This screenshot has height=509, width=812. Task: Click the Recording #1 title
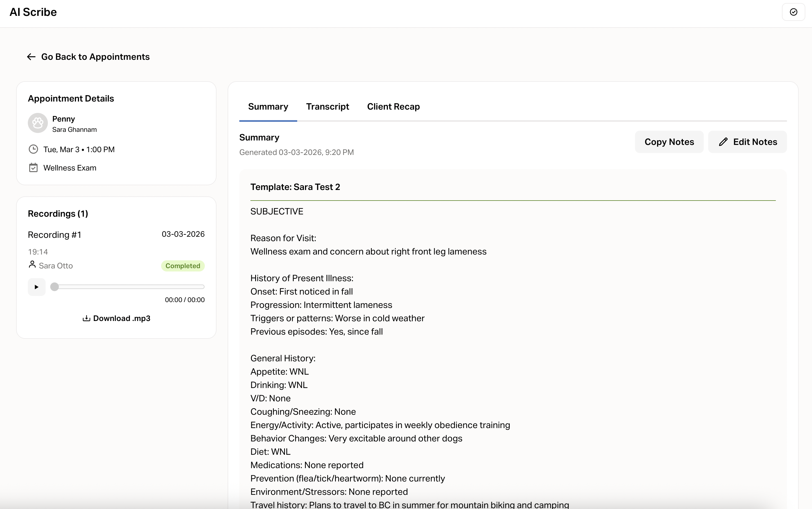55,235
